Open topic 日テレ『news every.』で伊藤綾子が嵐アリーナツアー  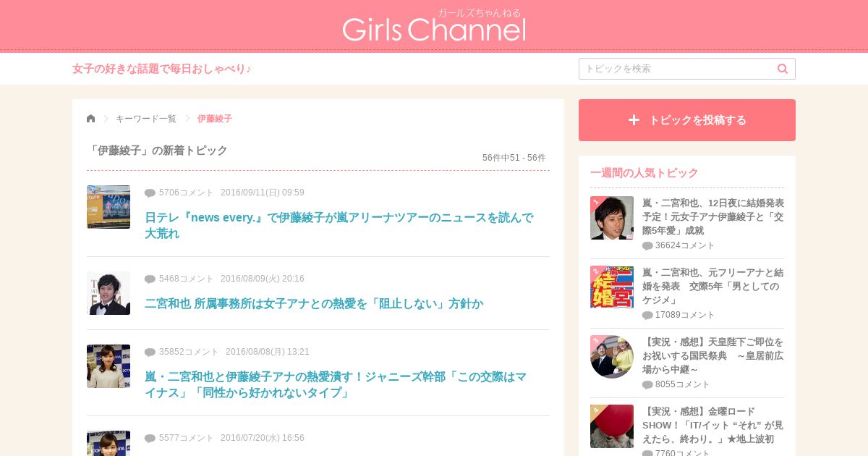[x=340, y=225]
